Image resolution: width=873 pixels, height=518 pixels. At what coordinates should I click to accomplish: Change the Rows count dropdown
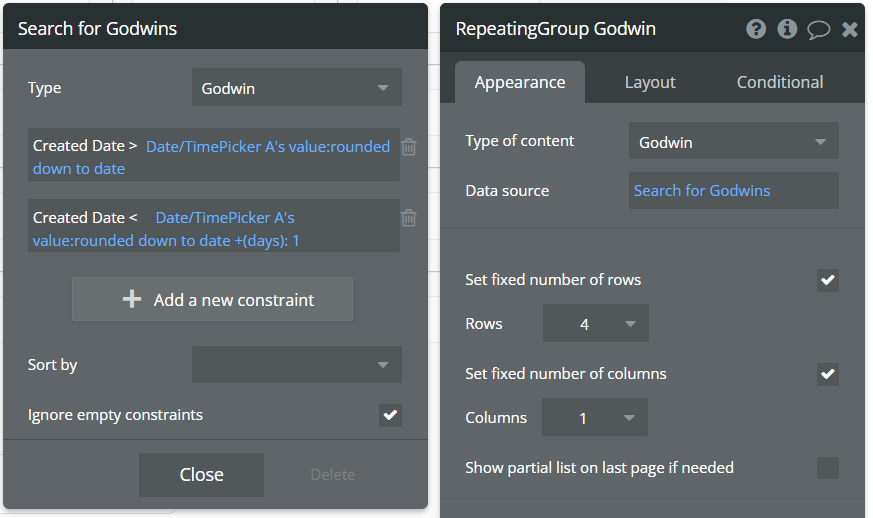tap(595, 324)
